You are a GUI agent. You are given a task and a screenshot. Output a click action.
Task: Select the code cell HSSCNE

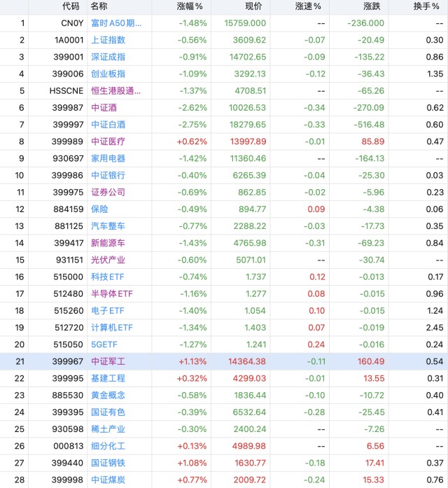[66, 90]
